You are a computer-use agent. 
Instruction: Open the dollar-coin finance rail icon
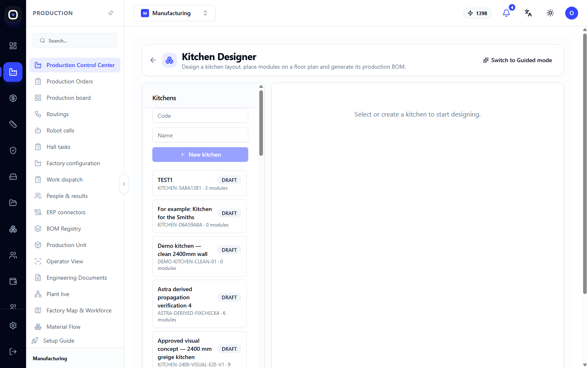click(13, 98)
